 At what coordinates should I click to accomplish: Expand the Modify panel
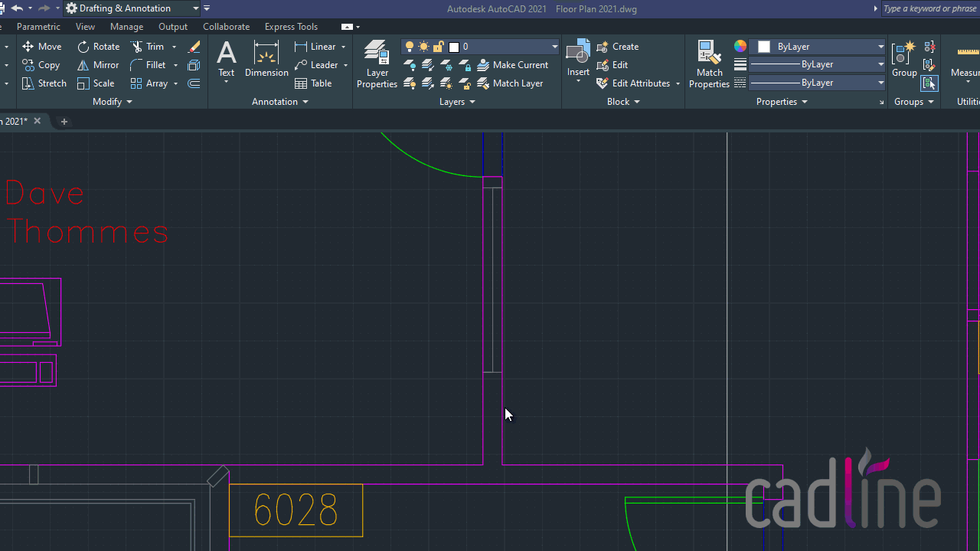click(113, 102)
